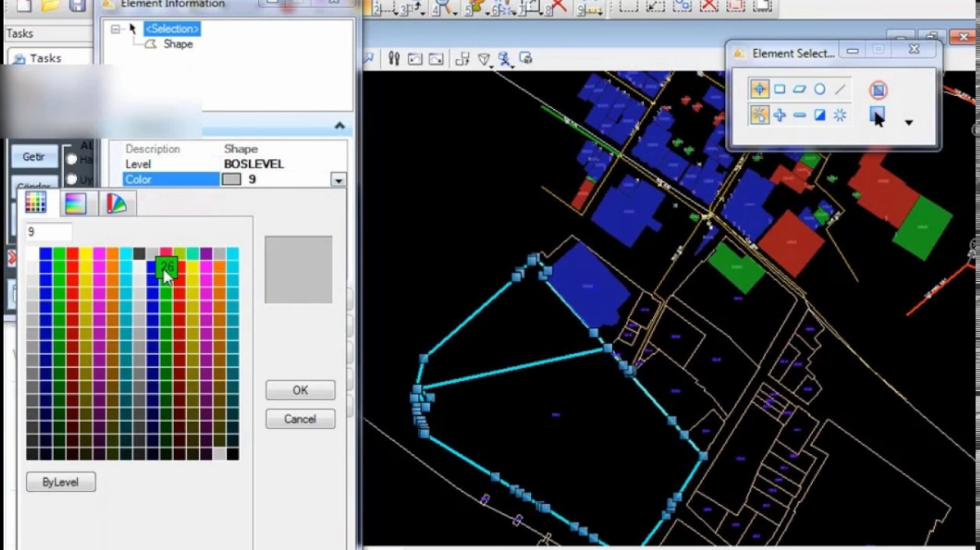Select the first radio button beside Getir
The image size is (980, 550).
72,159
